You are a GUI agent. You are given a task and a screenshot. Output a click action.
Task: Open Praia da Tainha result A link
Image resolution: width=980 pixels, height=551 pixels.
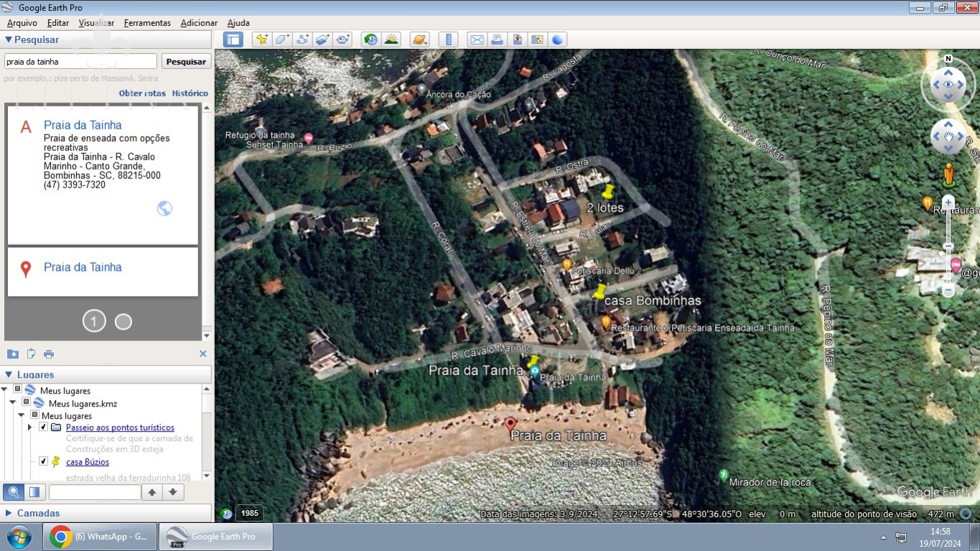[x=83, y=125]
